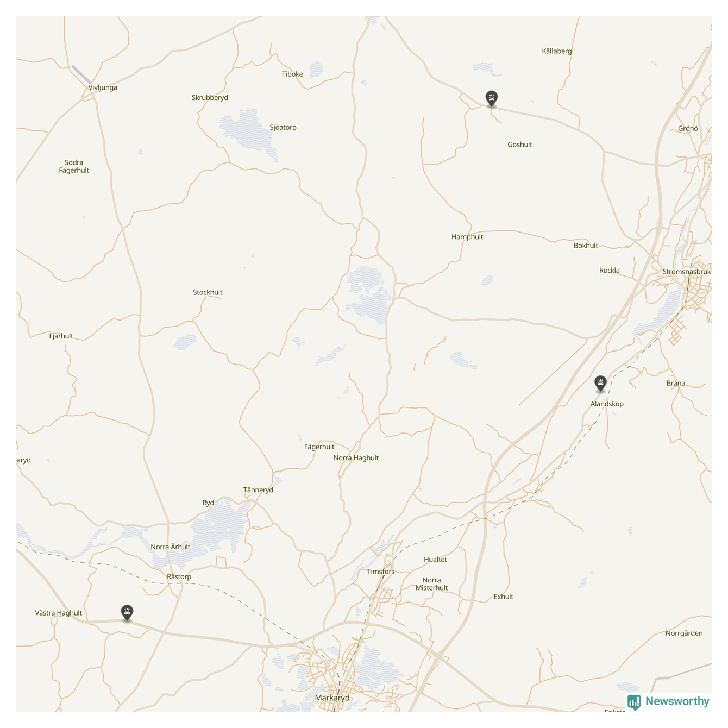The height and width of the screenshot is (728, 728).
Task: Click the Vivljunga place label
Action: [x=103, y=87]
